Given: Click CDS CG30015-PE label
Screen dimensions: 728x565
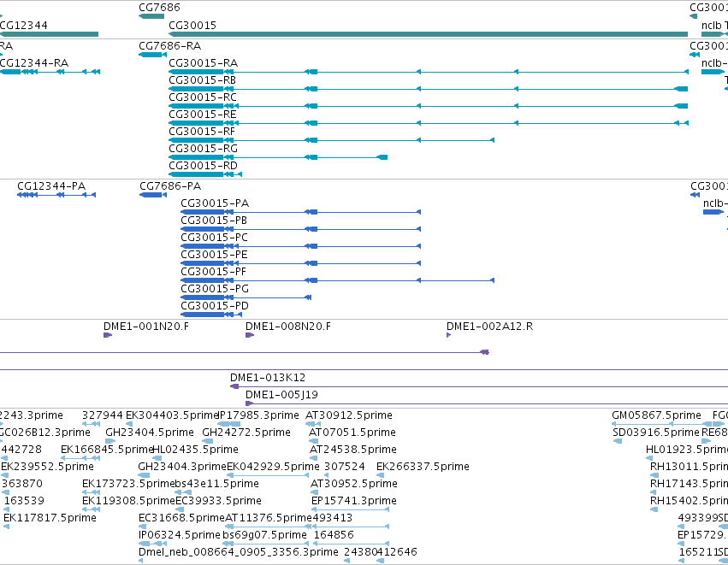Looking at the screenshot, I should click(214, 255).
